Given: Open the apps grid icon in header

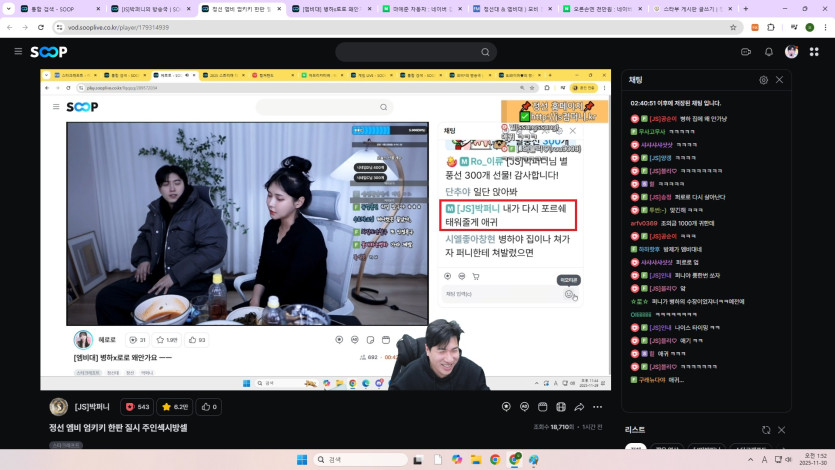Looking at the screenshot, I should [x=815, y=52].
